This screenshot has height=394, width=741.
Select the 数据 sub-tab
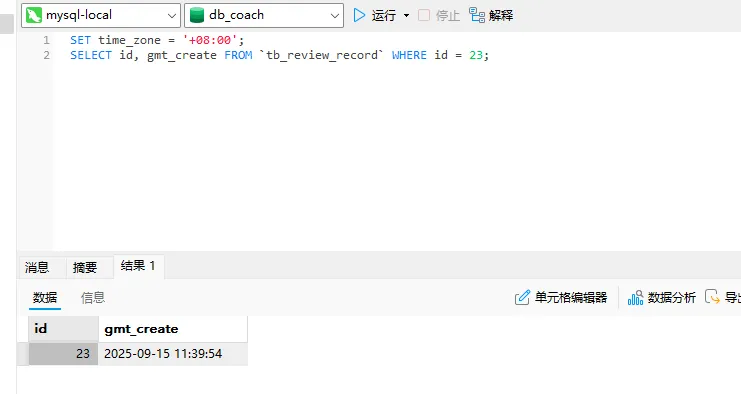click(x=45, y=298)
